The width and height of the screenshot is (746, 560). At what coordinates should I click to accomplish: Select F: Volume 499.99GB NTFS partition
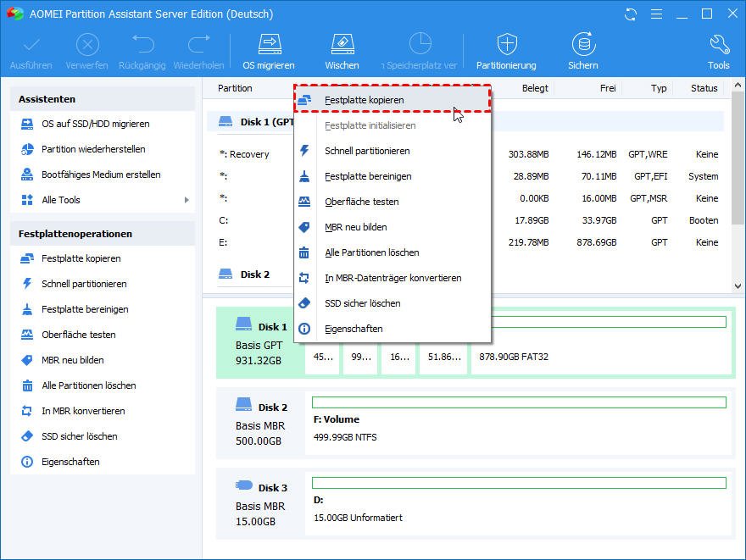click(x=519, y=423)
